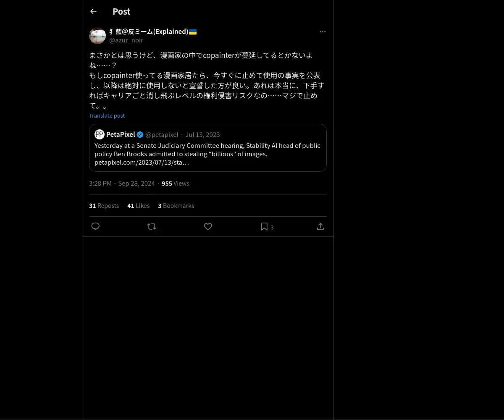Like the post with heart icon
504x420 pixels.
coord(208,226)
